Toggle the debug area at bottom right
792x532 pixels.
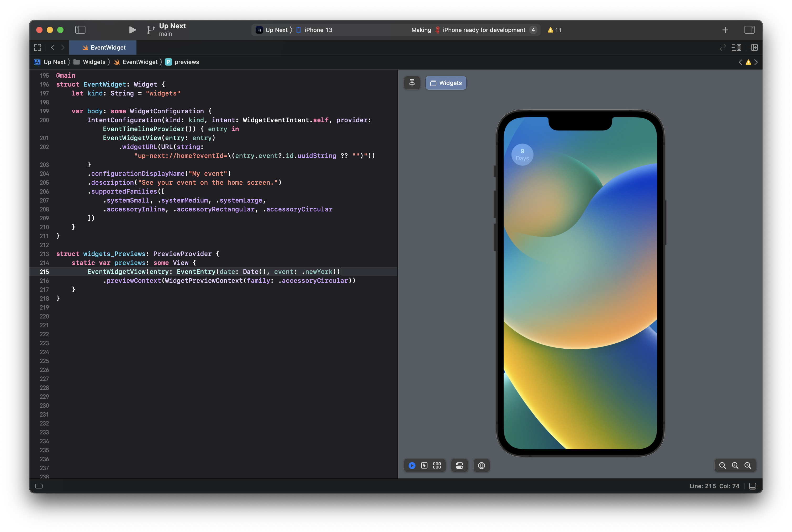coord(752,486)
